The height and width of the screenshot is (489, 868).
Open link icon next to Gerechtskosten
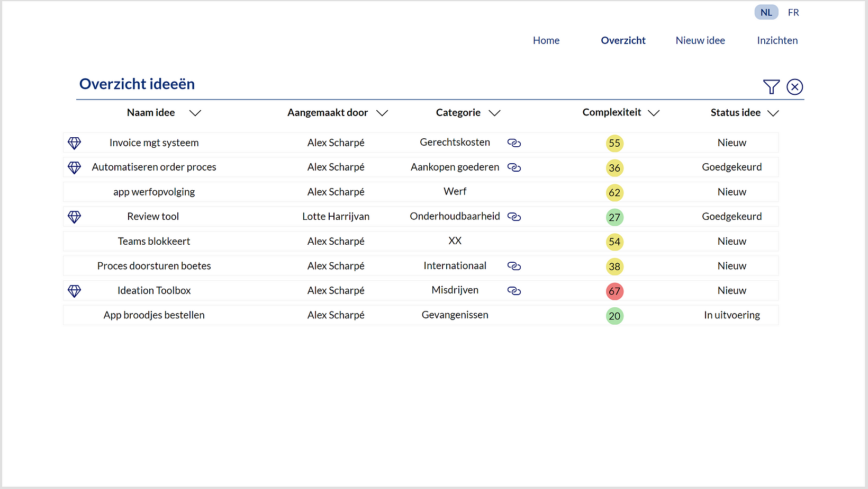tap(514, 143)
